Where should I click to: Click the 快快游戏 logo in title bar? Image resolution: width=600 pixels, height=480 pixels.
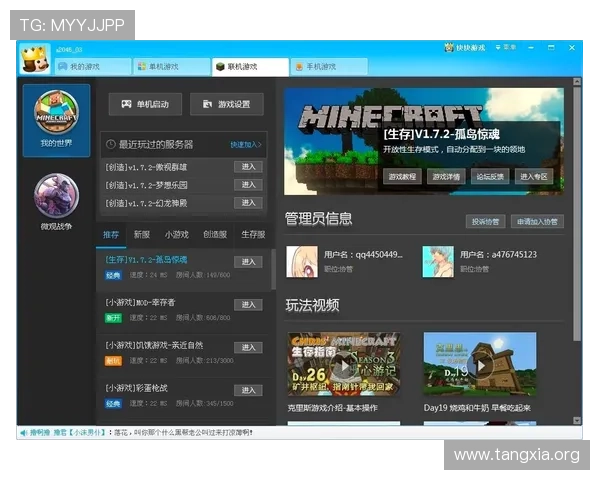pyautogui.click(x=465, y=48)
